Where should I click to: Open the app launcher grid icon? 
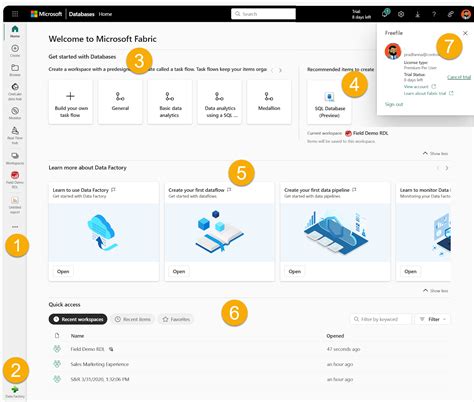(x=15, y=14)
